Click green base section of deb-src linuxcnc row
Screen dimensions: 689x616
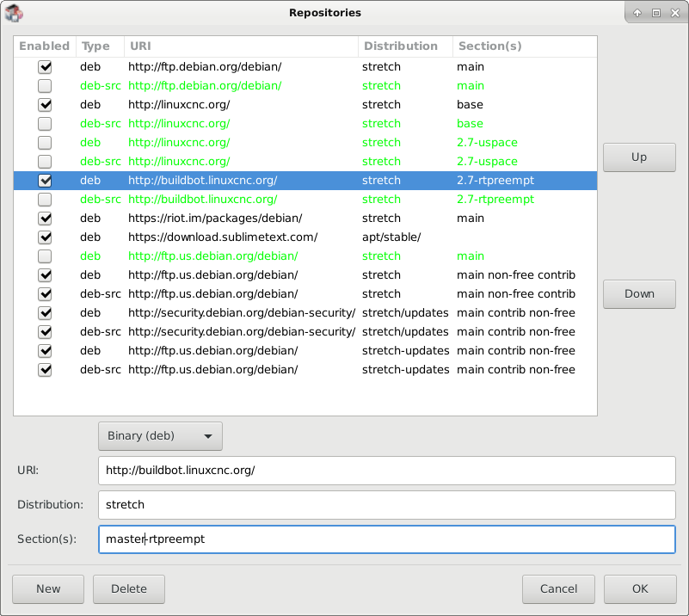pos(470,124)
